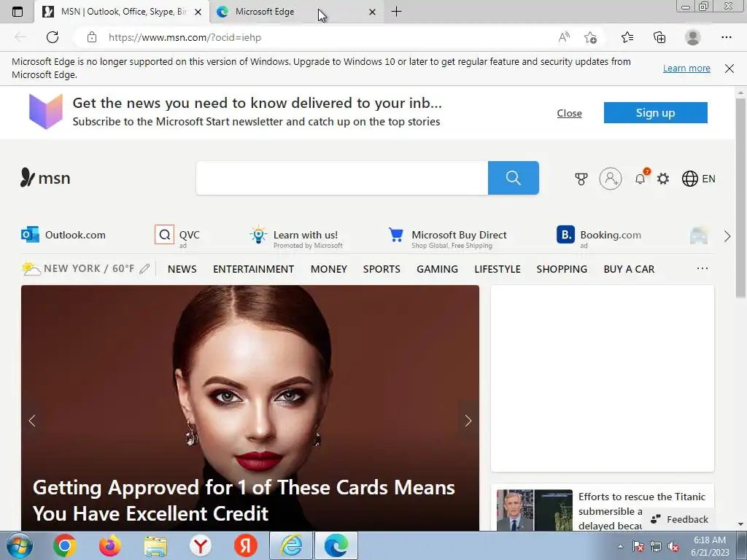The height and width of the screenshot is (560, 747).
Task: Go to the SHOPPING section
Action: (562, 269)
